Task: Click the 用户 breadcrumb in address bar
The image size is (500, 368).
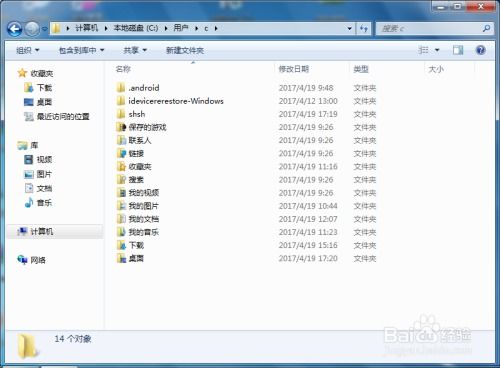Action: tap(181, 28)
